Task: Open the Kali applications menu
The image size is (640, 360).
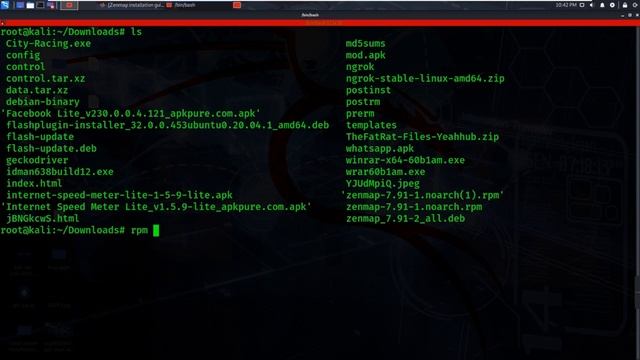Action: click(5, 5)
